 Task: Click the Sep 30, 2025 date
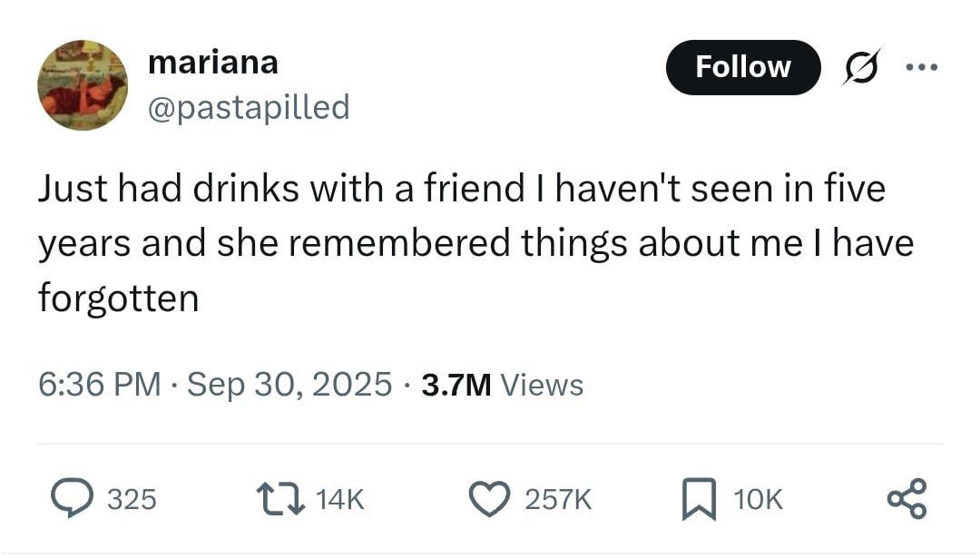point(290,385)
